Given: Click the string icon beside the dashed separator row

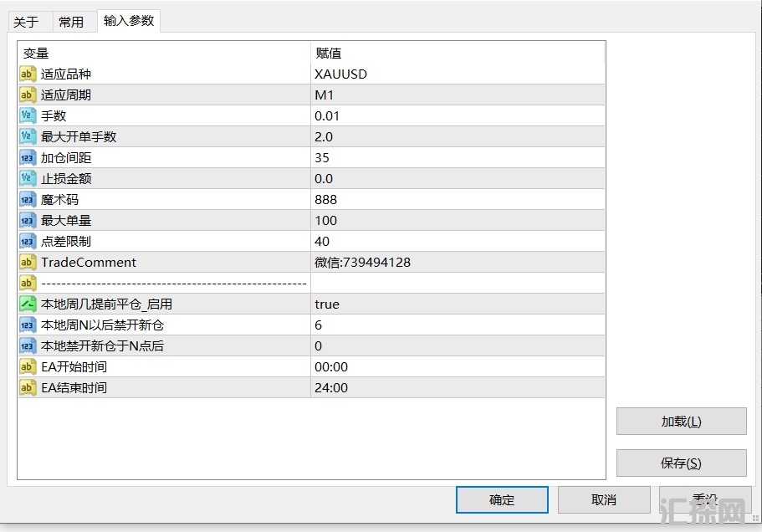Looking at the screenshot, I should point(28,283).
